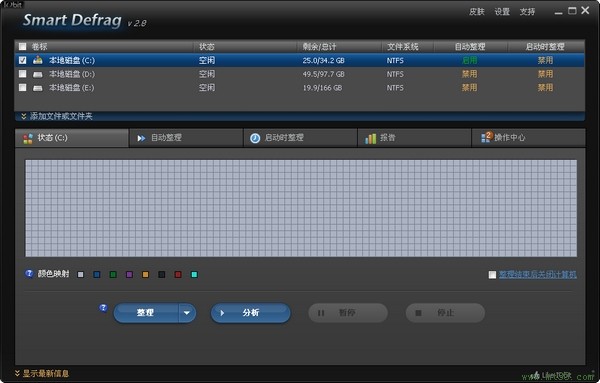Click the clock icon on 启动时整理 tab

click(x=255, y=138)
